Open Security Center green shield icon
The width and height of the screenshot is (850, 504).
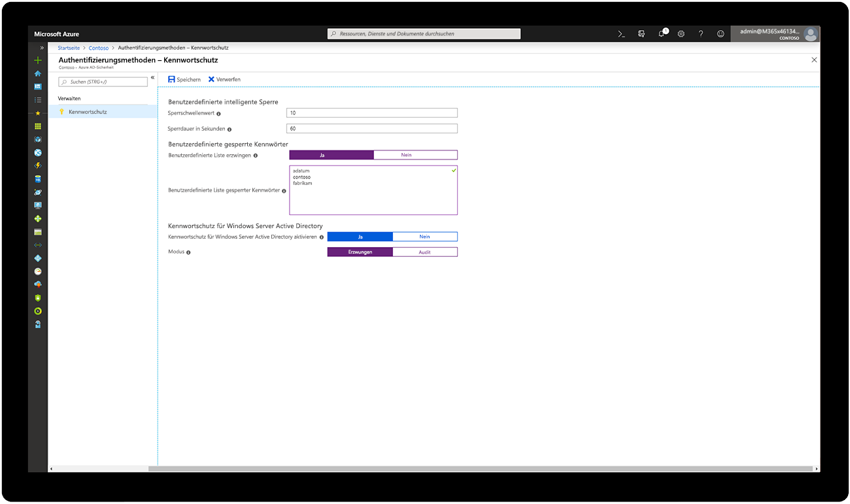click(38, 297)
